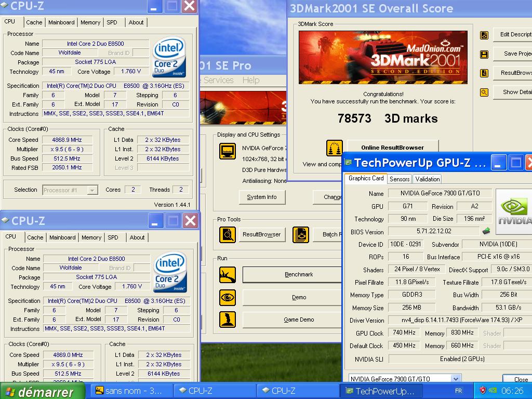
Task: Open the Processor #1 selection dropdown
Action: (x=92, y=190)
